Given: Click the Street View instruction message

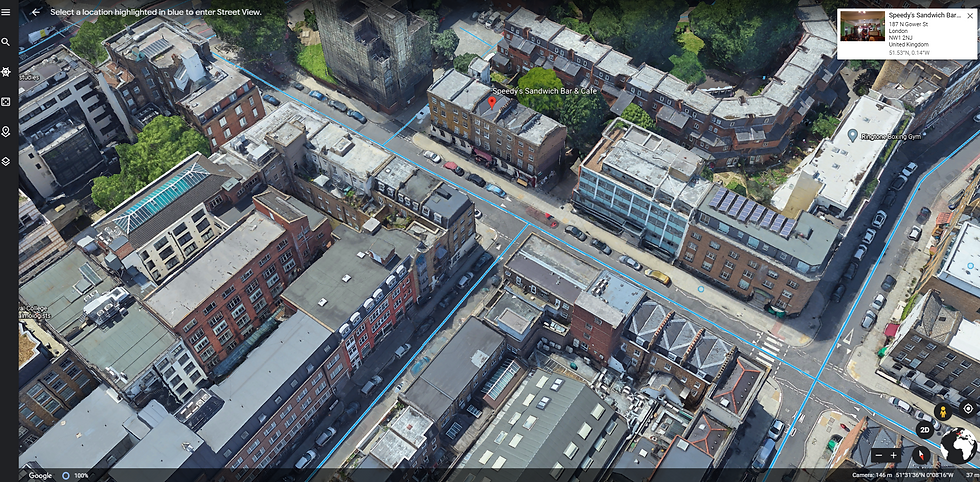Looking at the screenshot, I should pos(156,12).
